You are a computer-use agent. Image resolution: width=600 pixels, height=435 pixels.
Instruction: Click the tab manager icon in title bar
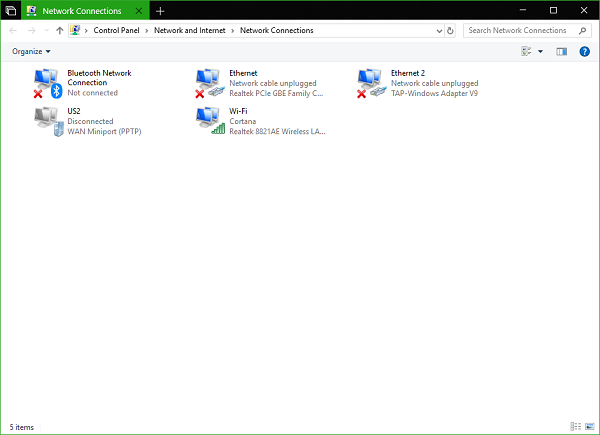tap(11, 11)
